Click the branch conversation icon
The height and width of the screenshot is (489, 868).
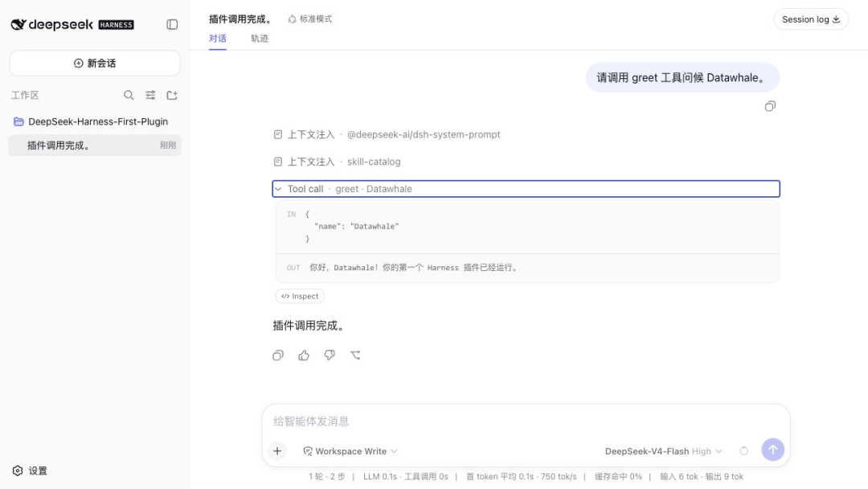pos(355,355)
